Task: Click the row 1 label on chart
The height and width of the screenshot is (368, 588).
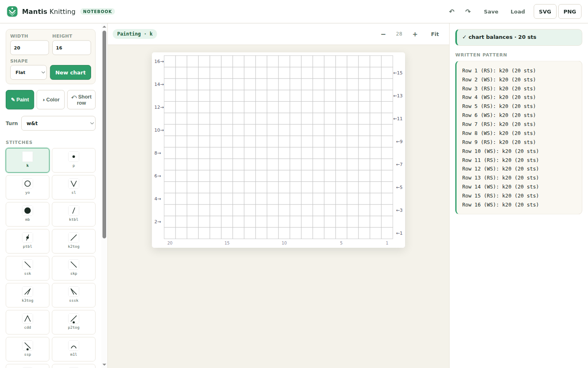Action: pos(399,233)
